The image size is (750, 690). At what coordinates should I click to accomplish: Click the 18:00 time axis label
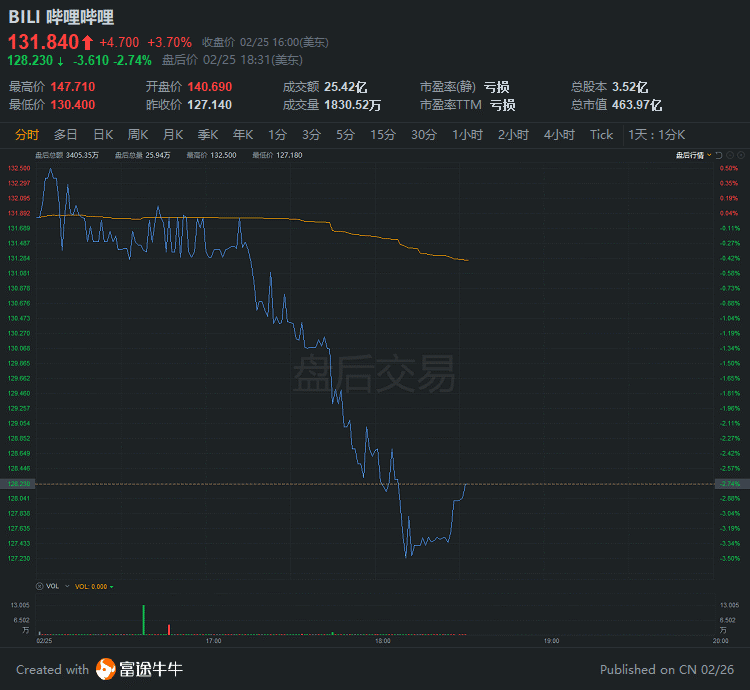coord(383,641)
